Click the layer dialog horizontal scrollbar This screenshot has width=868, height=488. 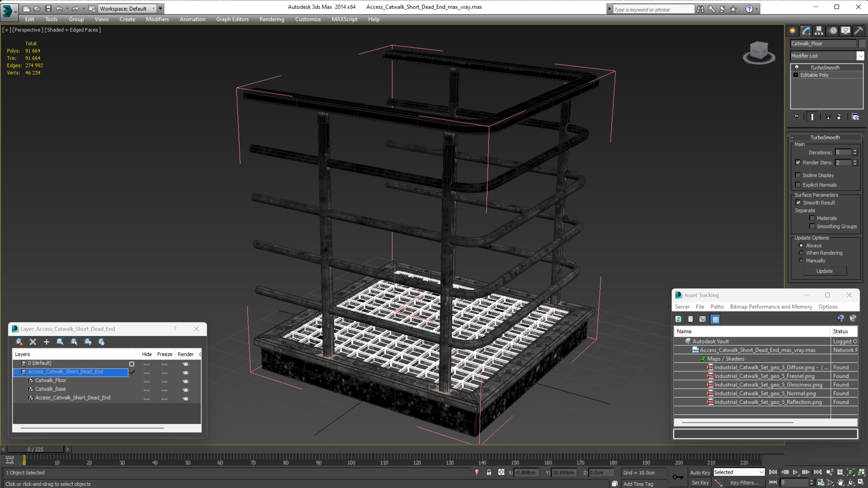[x=92, y=428]
